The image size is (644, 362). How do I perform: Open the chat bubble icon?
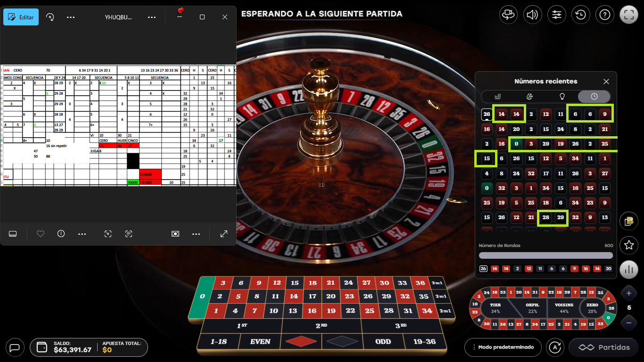(15, 348)
